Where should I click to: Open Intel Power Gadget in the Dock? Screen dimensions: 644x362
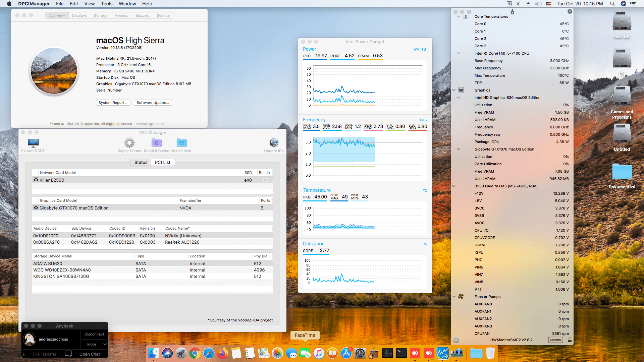coord(442,353)
